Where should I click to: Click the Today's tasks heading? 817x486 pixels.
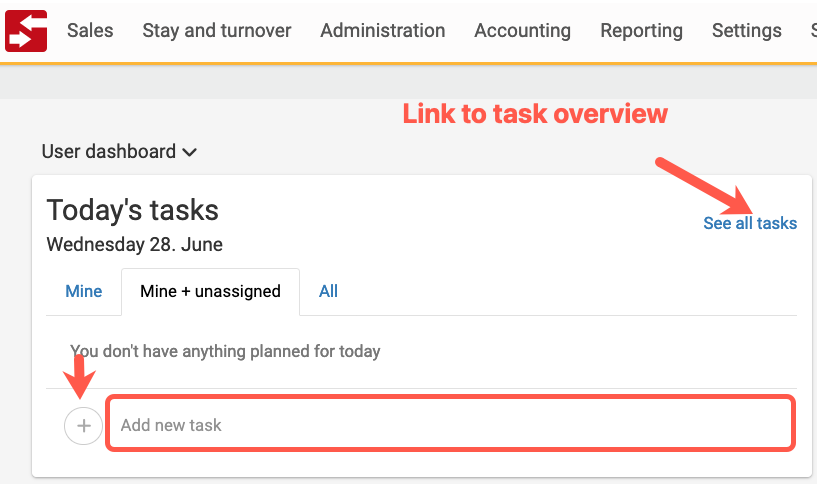[x=132, y=210]
